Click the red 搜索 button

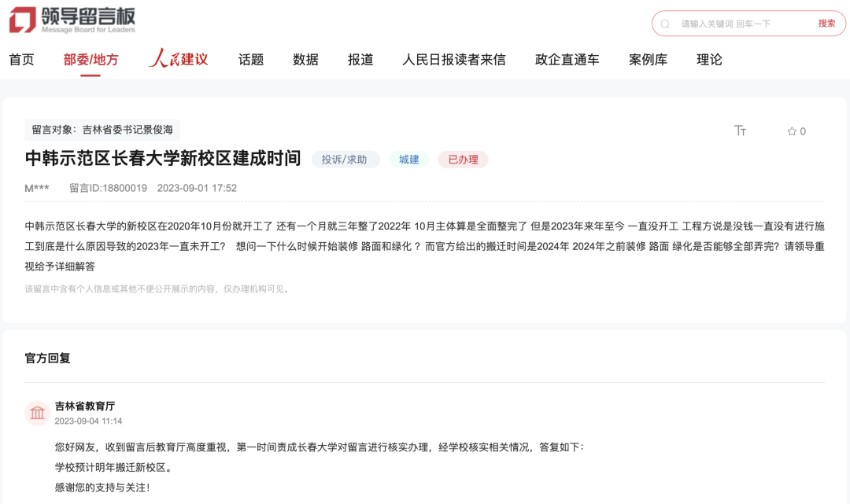point(826,24)
